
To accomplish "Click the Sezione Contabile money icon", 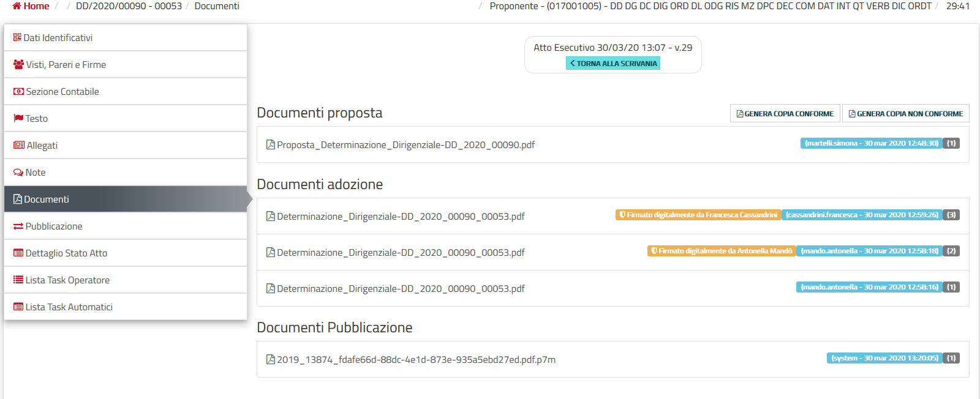I will pyautogui.click(x=18, y=91).
